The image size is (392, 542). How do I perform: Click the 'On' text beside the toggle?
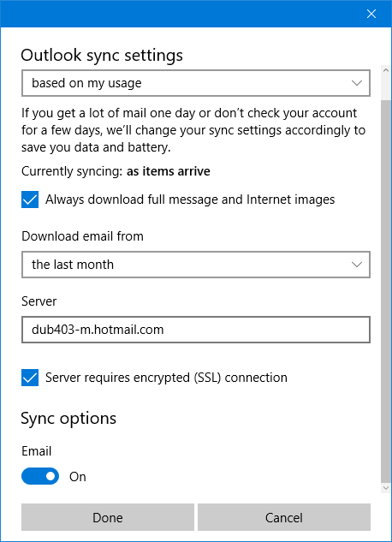tap(78, 477)
